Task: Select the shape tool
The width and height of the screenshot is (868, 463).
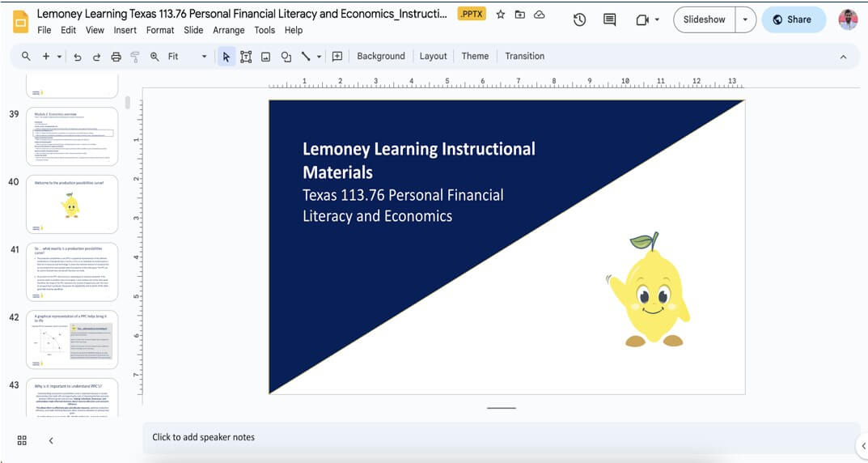Action: [286, 57]
